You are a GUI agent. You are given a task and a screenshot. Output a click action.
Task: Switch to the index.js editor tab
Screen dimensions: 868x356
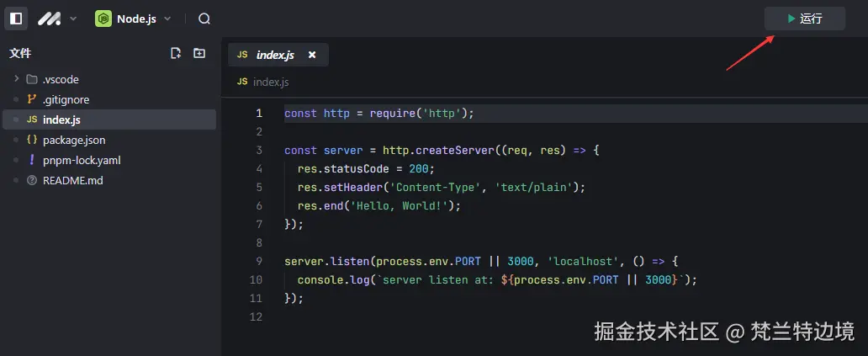tap(278, 55)
